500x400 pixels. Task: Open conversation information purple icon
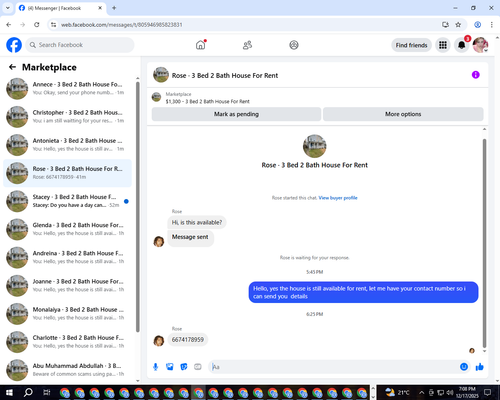point(476,75)
